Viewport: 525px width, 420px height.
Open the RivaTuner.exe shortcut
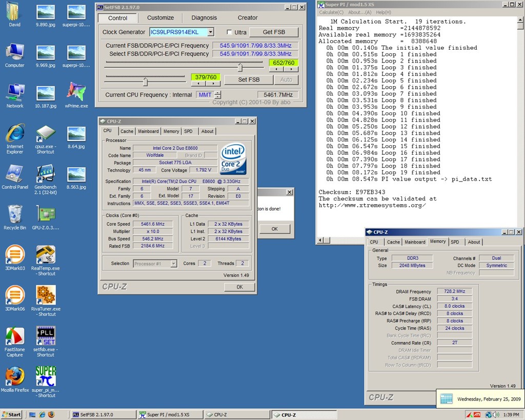(x=46, y=300)
